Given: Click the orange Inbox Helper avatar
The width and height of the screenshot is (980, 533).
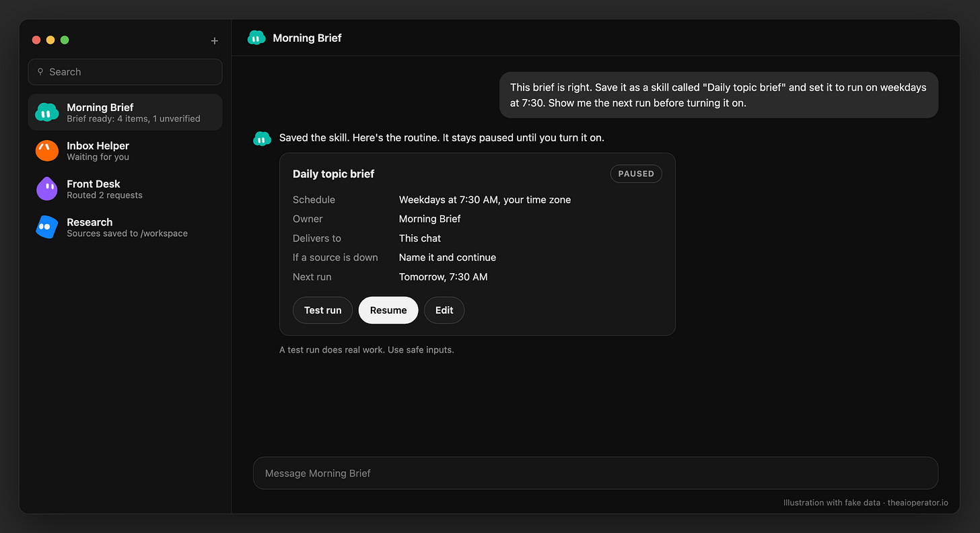Looking at the screenshot, I should (x=47, y=151).
